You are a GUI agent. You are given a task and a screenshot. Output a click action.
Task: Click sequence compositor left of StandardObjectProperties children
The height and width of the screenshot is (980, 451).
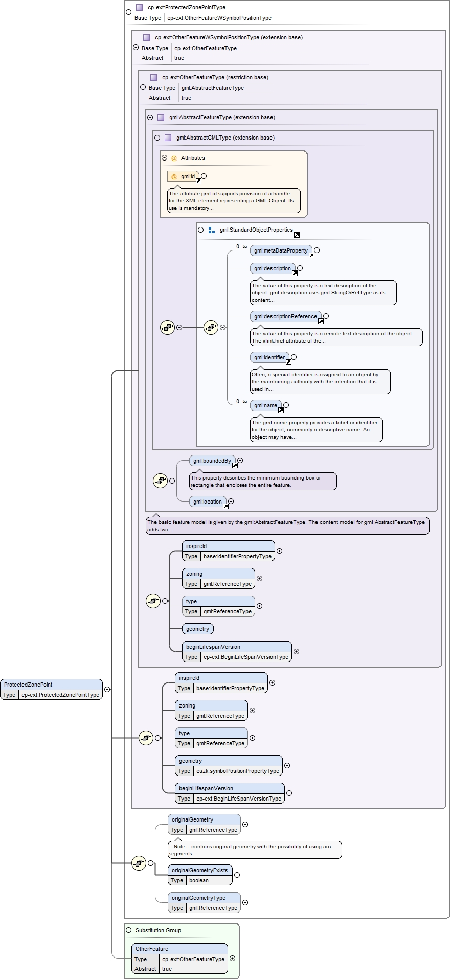(x=211, y=327)
